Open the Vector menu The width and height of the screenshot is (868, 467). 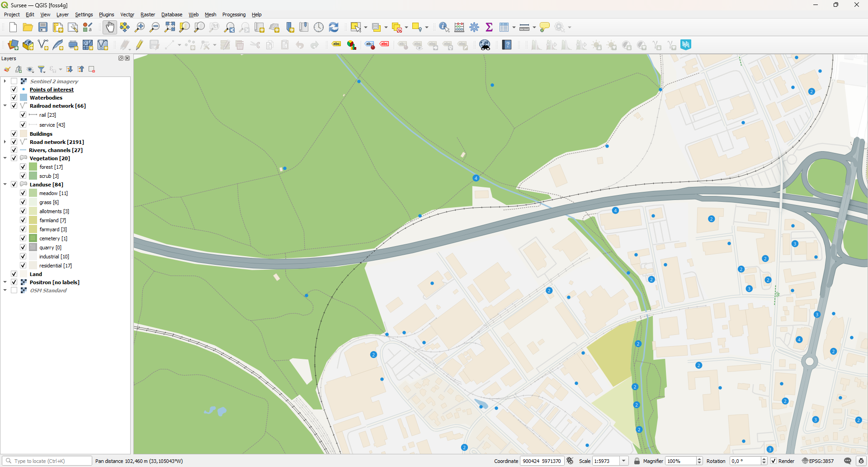click(127, 14)
